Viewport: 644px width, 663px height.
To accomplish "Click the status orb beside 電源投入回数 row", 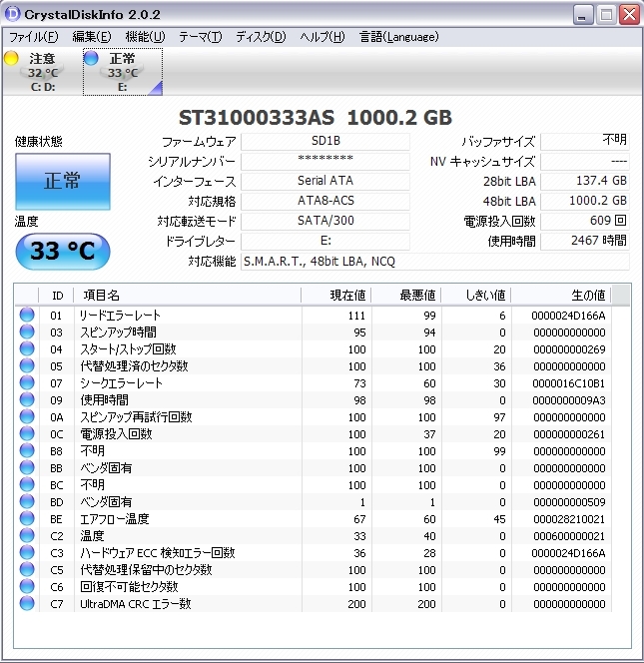I will pos(27,434).
